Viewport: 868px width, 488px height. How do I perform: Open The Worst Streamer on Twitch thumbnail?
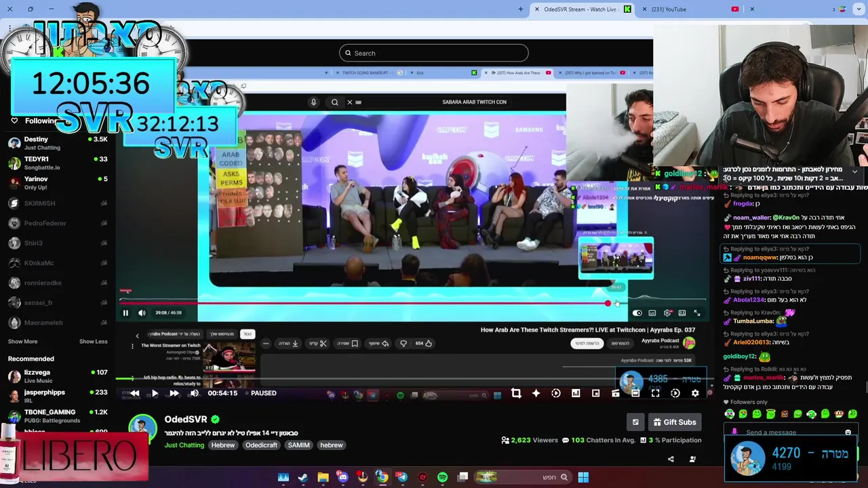click(x=231, y=358)
